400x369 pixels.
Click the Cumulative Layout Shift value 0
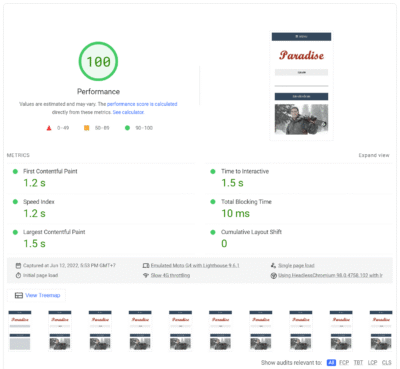(224, 244)
